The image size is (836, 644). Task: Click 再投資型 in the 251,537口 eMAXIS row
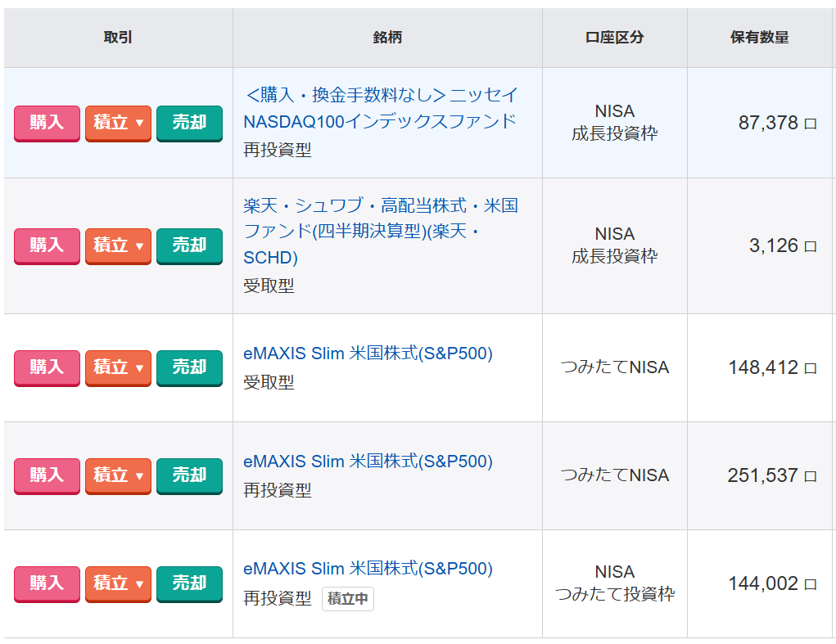(278, 490)
